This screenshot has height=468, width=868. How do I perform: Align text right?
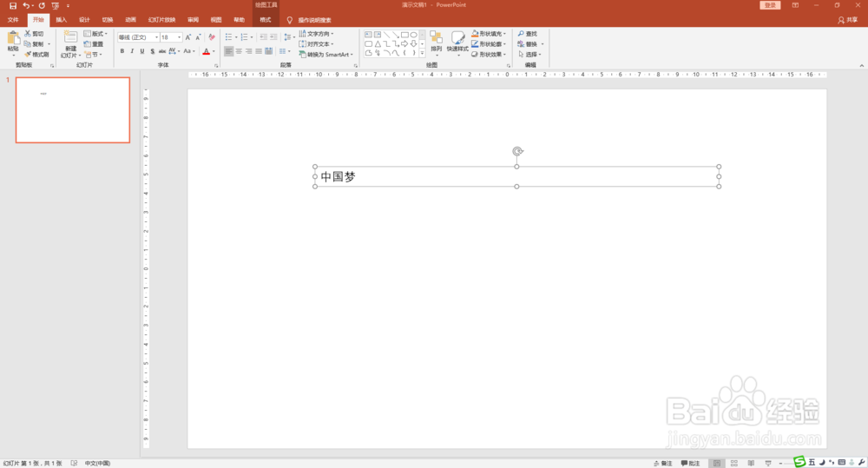tap(248, 51)
